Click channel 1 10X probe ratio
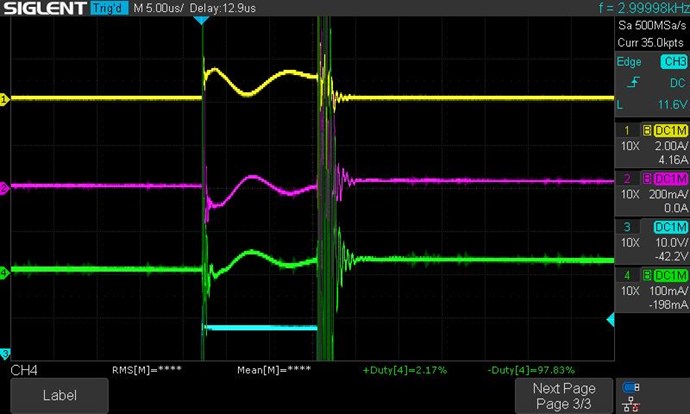This screenshot has height=414, width=690. (x=630, y=146)
